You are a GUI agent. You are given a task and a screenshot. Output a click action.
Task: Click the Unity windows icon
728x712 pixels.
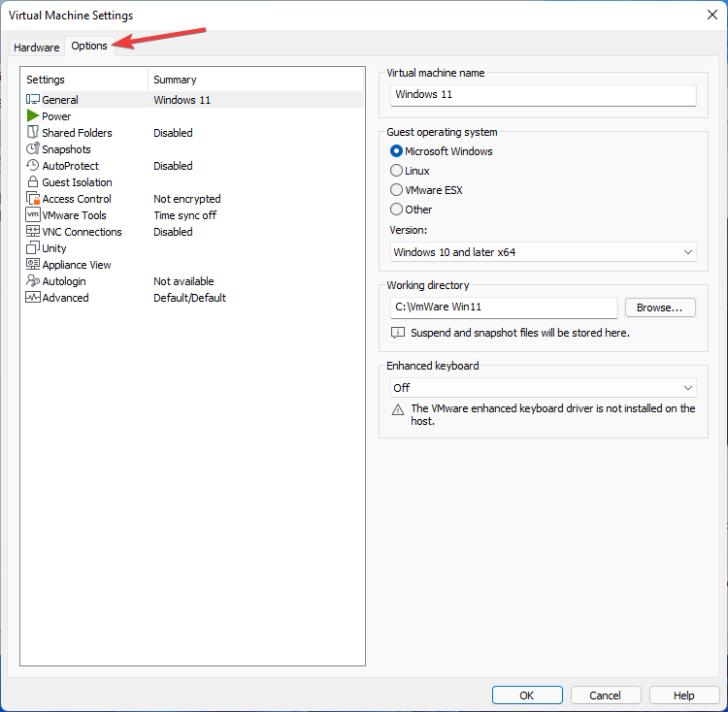(32, 247)
